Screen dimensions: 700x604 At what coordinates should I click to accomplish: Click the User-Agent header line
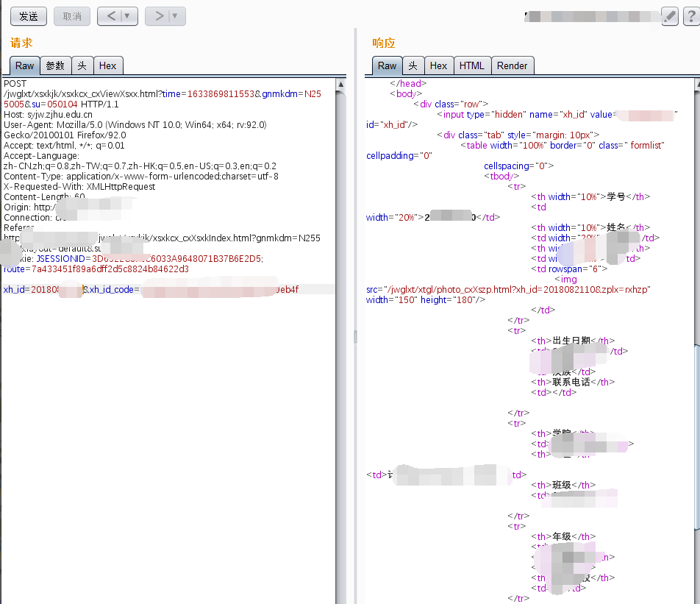tap(135, 124)
